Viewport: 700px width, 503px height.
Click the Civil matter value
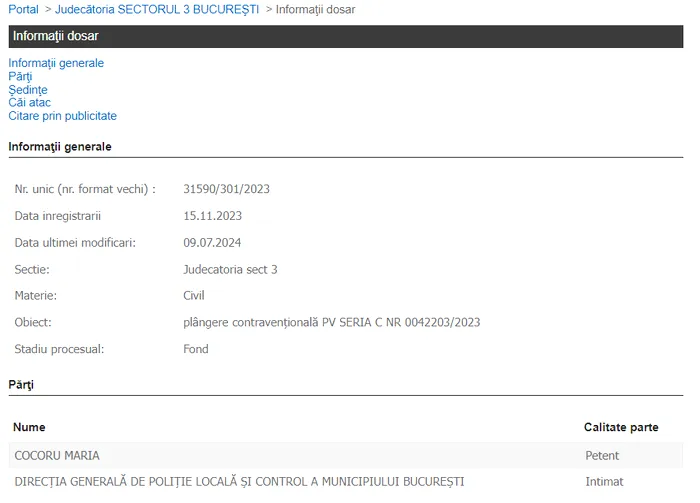pyautogui.click(x=194, y=296)
